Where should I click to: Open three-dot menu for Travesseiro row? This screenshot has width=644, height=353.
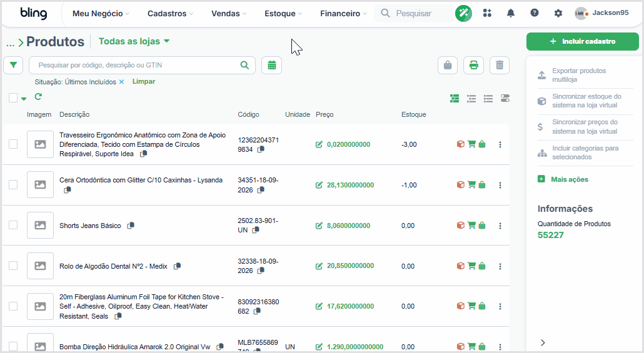500,144
